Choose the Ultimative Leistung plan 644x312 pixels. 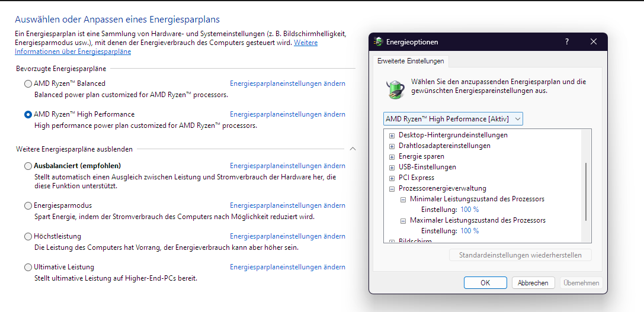(28, 267)
